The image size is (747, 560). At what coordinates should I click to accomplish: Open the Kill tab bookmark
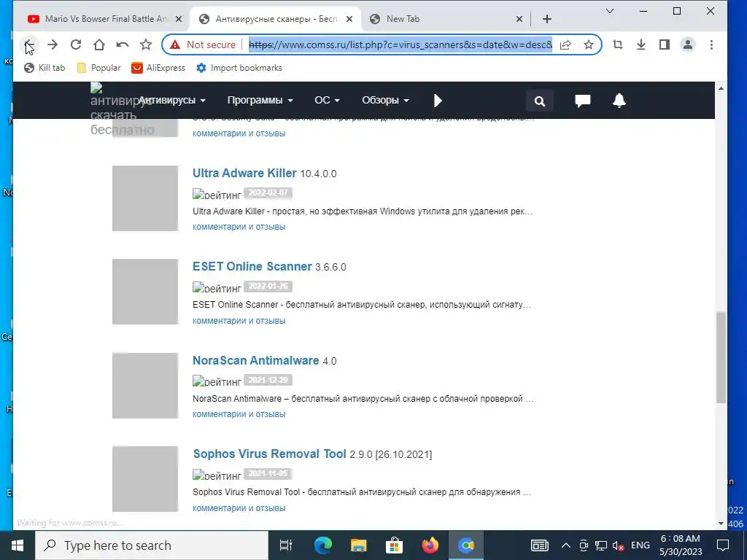pos(44,68)
